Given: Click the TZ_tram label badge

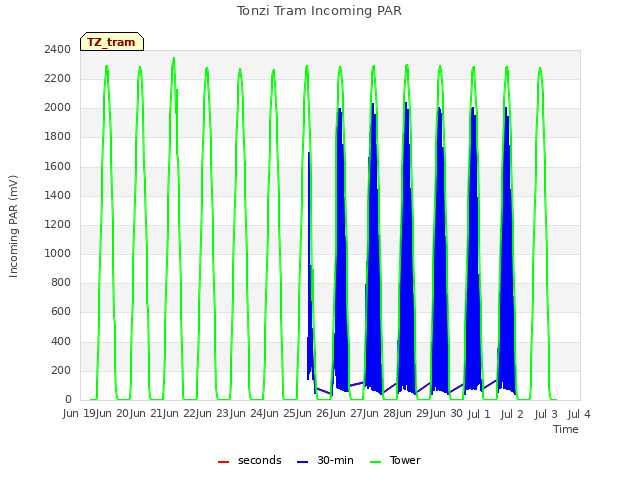Looking at the screenshot, I should click(112, 42).
